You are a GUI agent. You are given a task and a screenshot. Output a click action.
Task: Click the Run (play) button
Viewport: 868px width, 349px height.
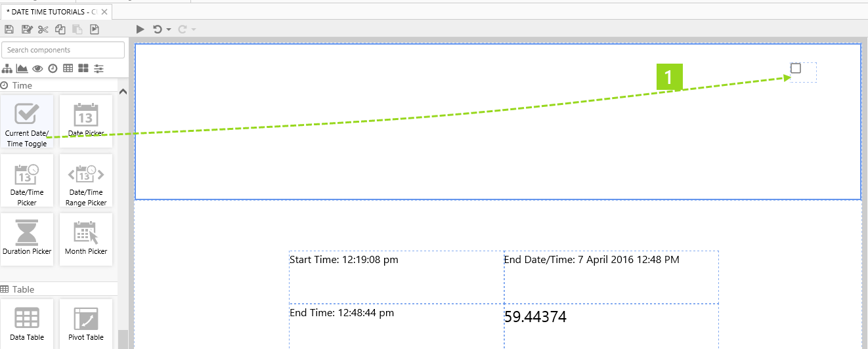pyautogui.click(x=140, y=30)
